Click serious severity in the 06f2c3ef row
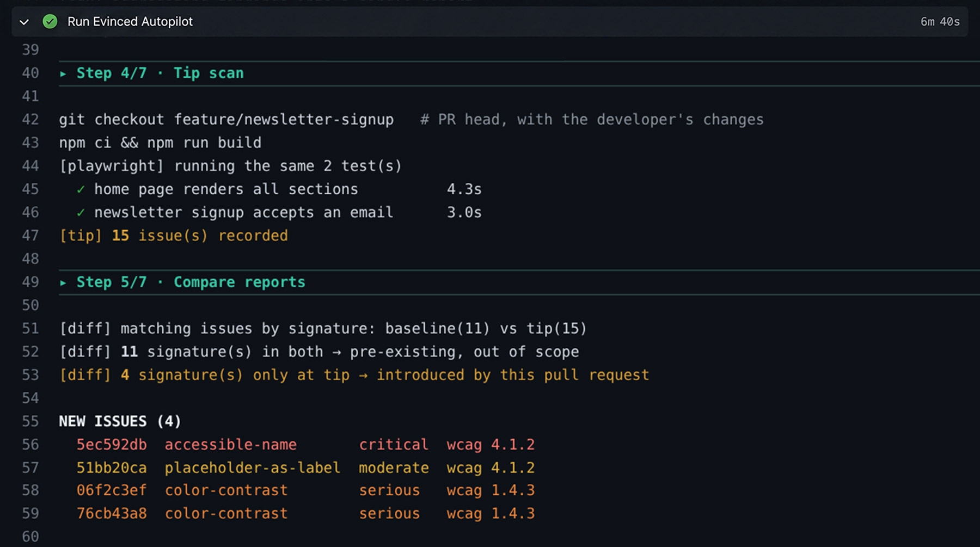The width and height of the screenshot is (980, 547). 389,490
